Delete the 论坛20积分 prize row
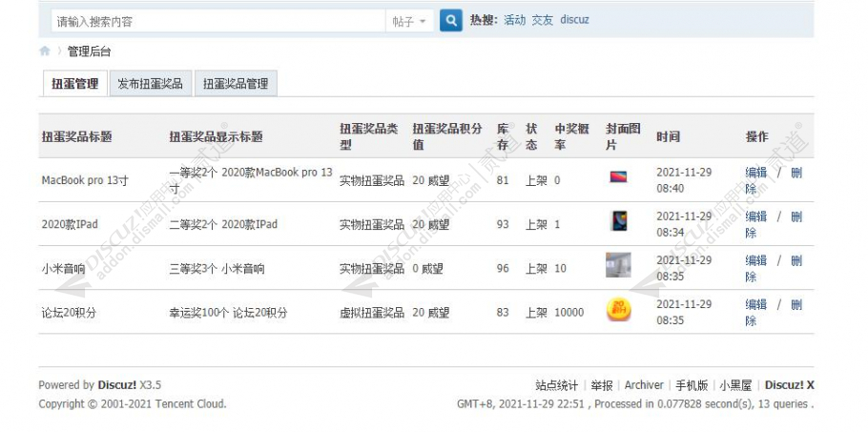Screen dimensions: 868x432 click(796, 305)
